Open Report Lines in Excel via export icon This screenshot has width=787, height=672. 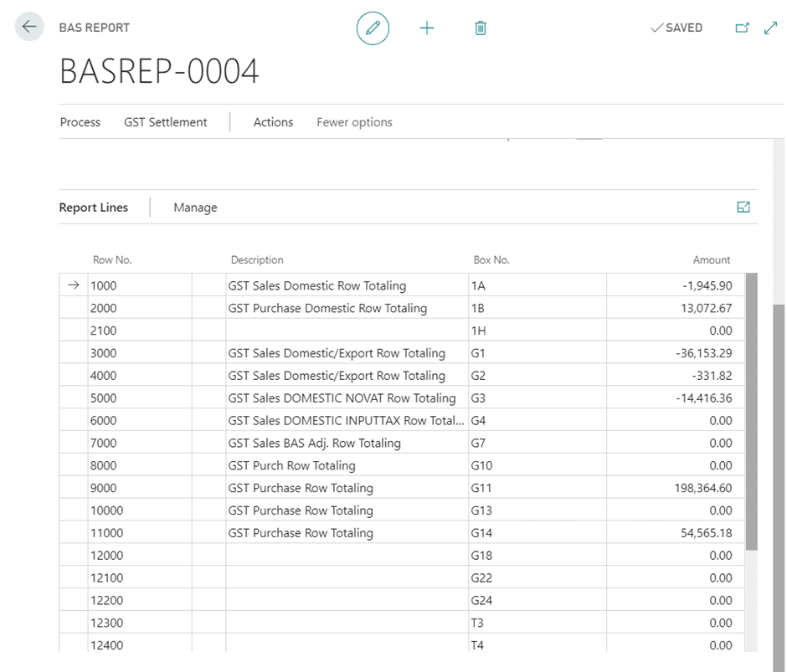(743, 207)
